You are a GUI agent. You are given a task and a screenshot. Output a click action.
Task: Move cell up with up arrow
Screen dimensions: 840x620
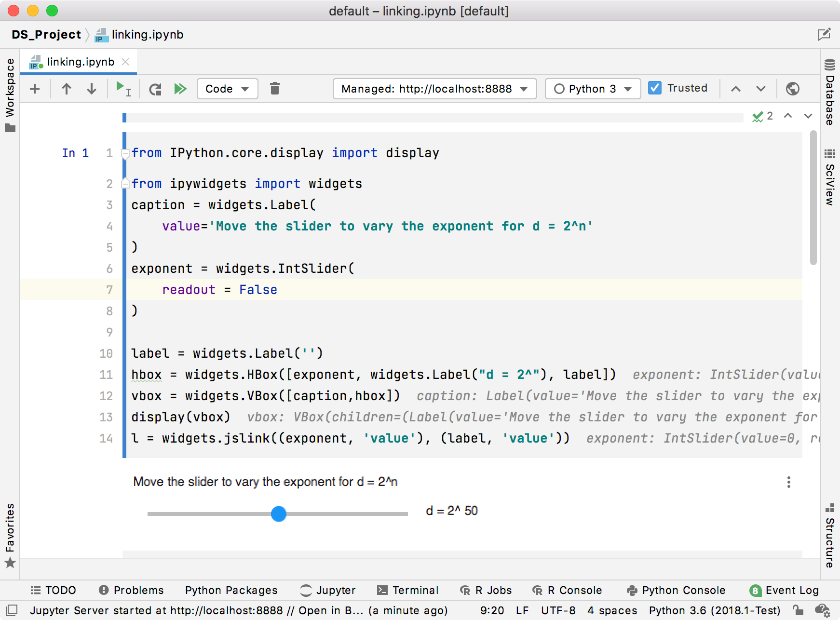click(67, 89)
